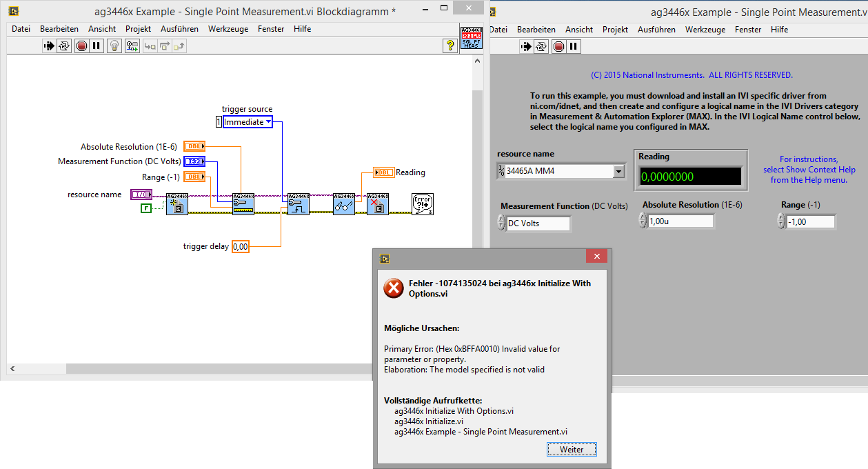This screenshot has width=868, height=469.
Task: Click Run Continuously in the block diagram toolbar
Action: pyautogui.click(x=64, y=46)
